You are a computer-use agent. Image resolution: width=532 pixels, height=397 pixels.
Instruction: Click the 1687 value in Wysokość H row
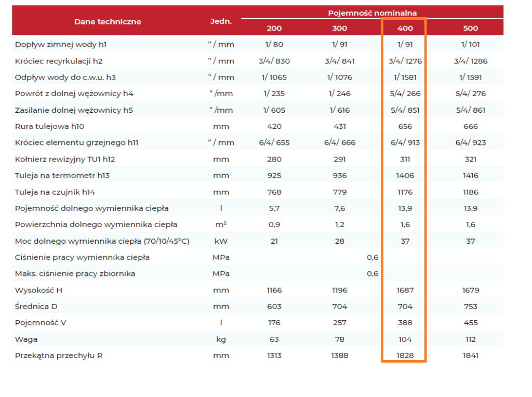405,290
